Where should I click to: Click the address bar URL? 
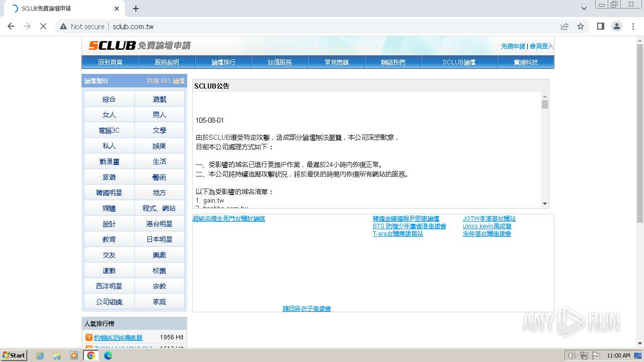133,27
